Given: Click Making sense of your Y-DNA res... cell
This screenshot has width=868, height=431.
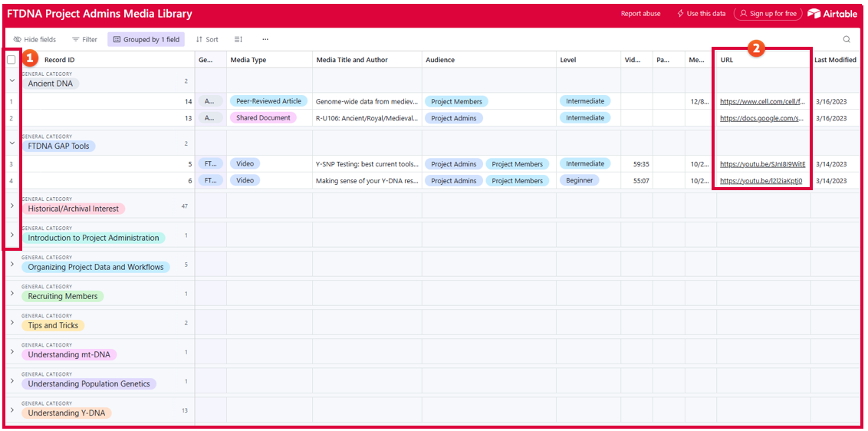Looking at the screenshot, I should click(367, 180).
